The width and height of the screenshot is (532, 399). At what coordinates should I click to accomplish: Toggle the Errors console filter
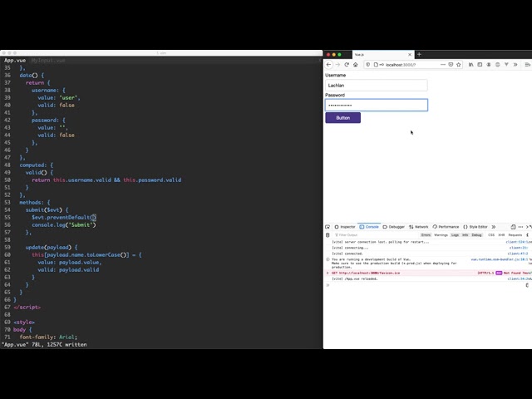coord(426,234)
